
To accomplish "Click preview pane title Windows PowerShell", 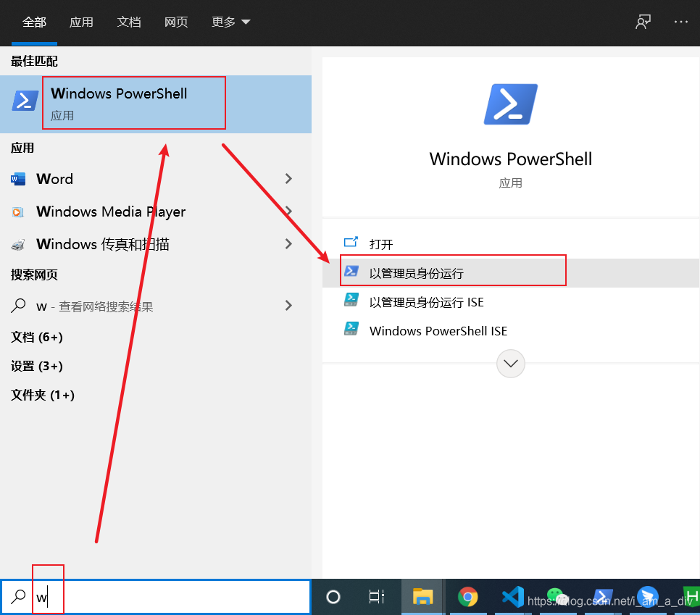I will pos(511,159).
